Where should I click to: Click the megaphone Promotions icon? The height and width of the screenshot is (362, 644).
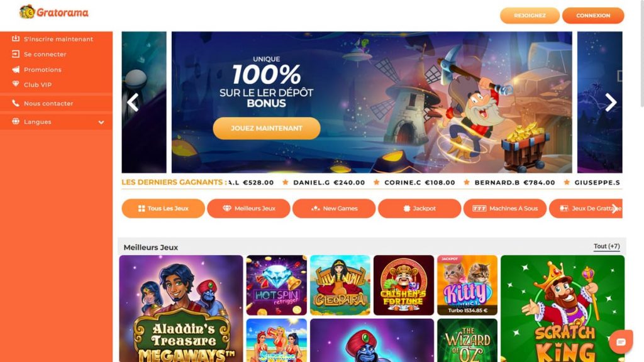click(x=16, y=69)
